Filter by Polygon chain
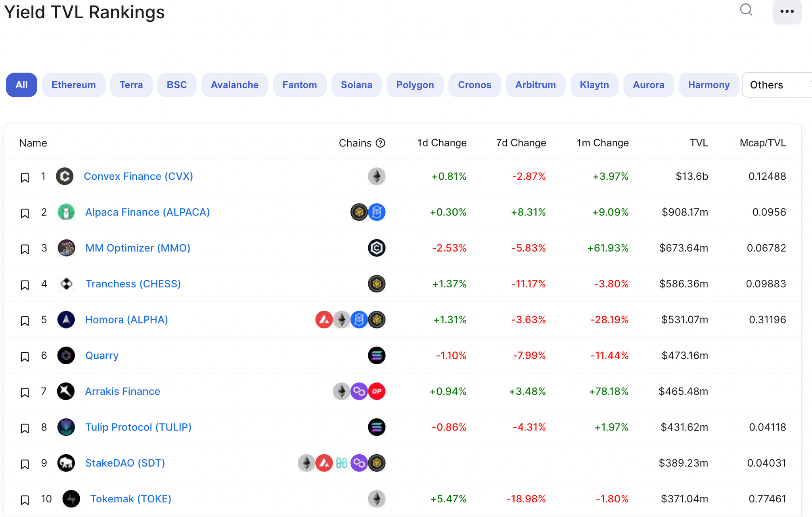The height and width of the screenshot is (517, 812). 415,85
